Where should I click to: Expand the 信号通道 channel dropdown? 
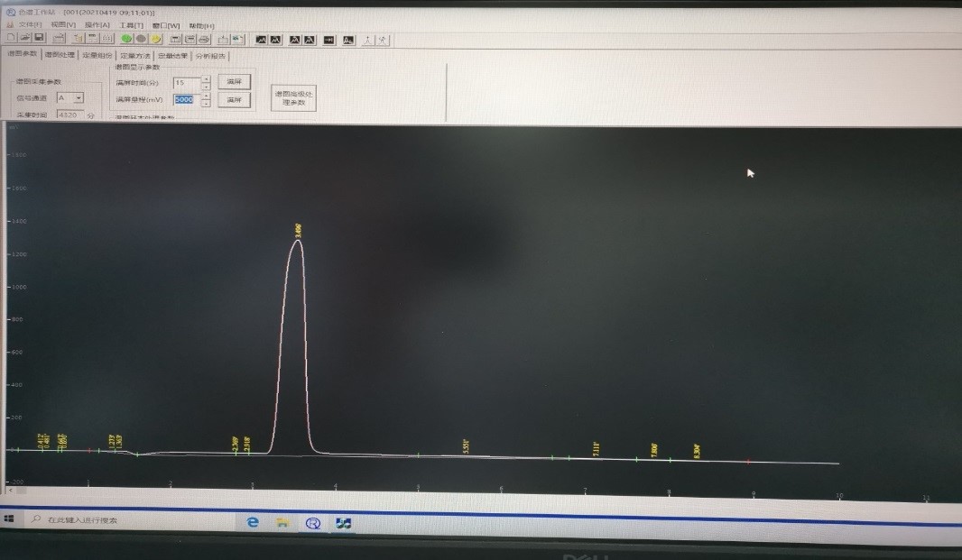pos(79,97)
